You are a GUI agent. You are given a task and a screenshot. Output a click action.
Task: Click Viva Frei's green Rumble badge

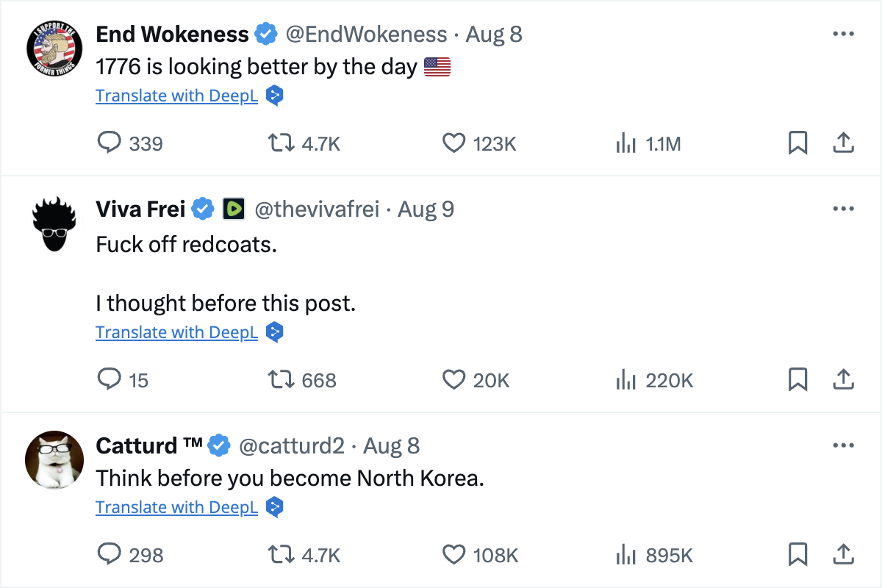tap(233, 209)
